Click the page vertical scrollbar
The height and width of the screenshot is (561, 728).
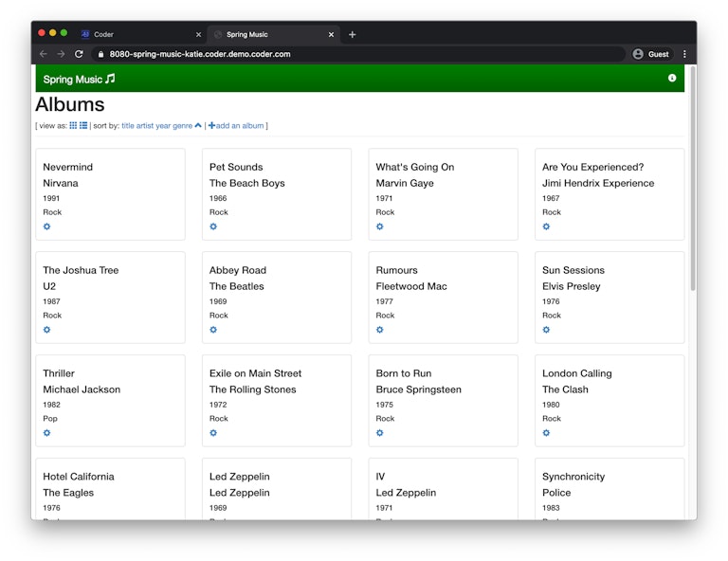tap(693, 179)
